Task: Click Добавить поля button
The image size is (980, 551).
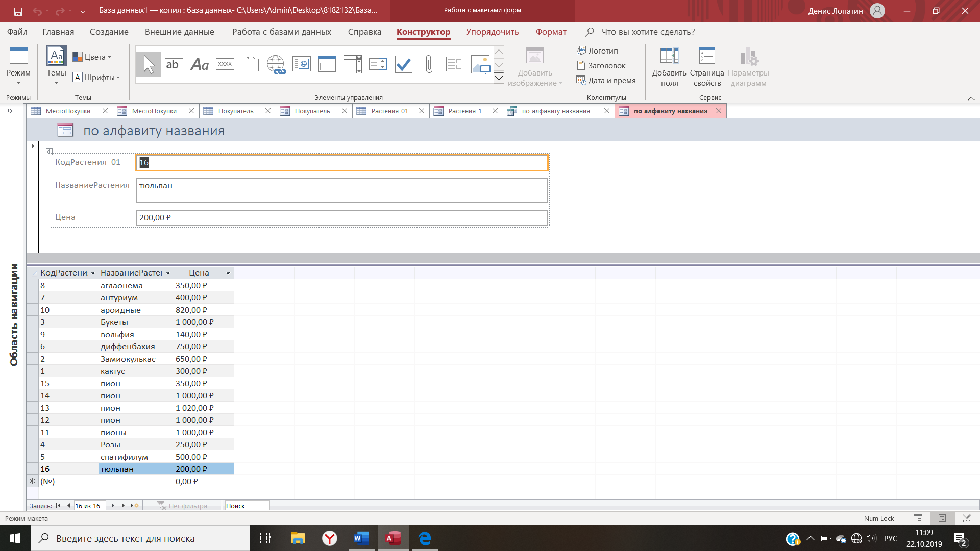Action: click(669, 66)
